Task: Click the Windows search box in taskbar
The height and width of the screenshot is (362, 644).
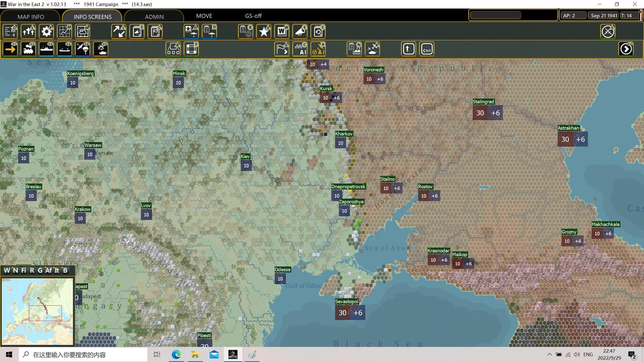Action: 83,355
